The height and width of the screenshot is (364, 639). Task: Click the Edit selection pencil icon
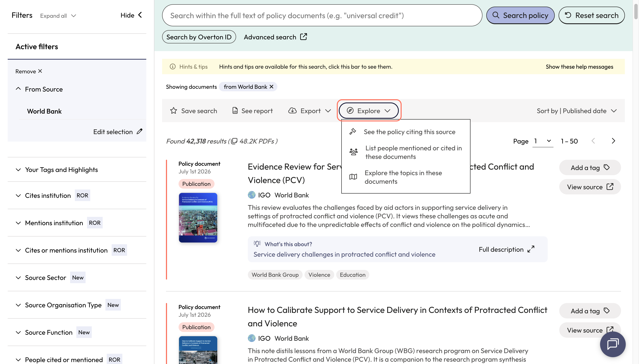click(139, 132)
